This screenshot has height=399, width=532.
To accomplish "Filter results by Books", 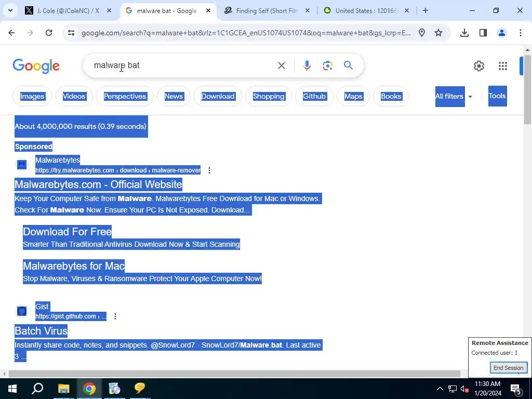I will (391, 96).
